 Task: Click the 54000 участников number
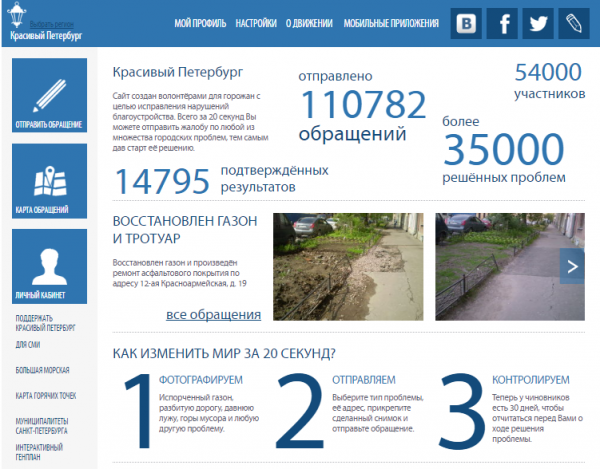point(548,72)
